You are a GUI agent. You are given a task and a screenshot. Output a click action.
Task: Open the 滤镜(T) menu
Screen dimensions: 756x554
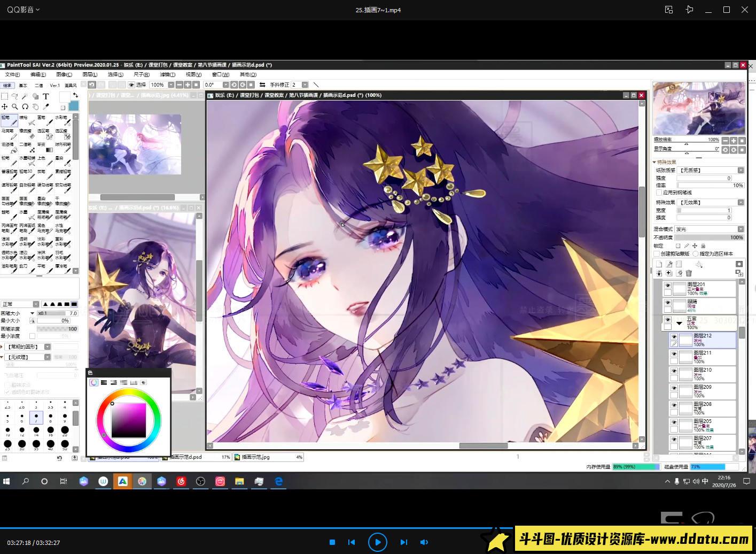pyautogui.click(x=167, y=74)
